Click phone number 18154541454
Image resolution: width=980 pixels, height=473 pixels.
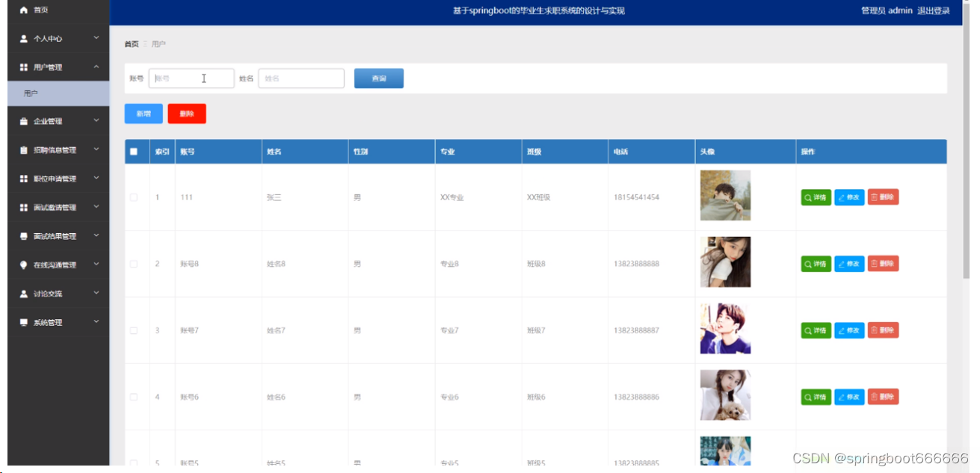[636, 197]
